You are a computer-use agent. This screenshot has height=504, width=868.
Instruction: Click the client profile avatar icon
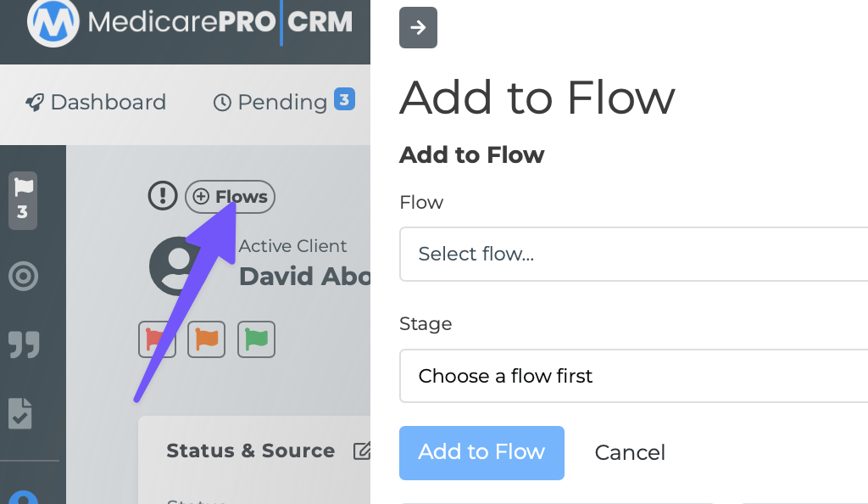click(175, 266)
